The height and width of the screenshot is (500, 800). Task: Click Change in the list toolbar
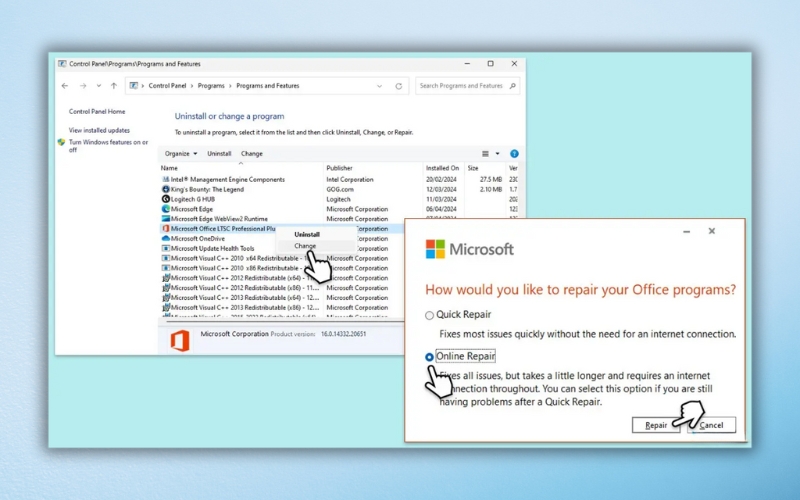tap(252, 154)
